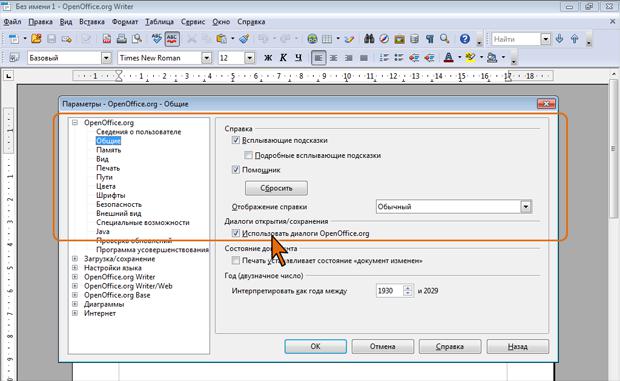This screenshot has height=381, width=620.
Task: Insert table with the Table icon
Action: tap(327, 39)
